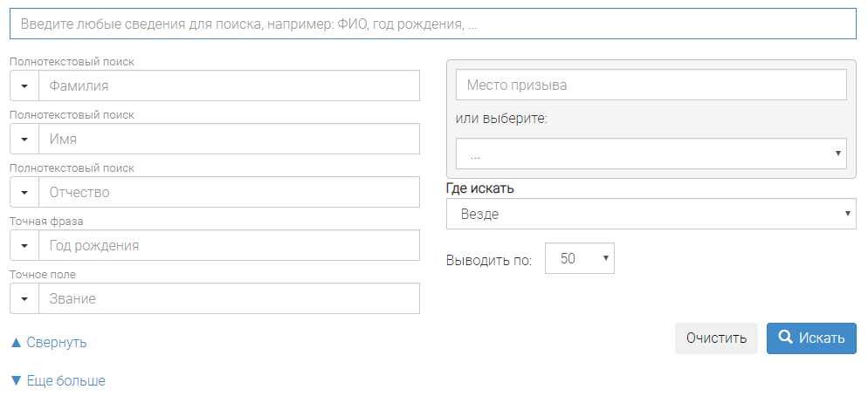Open search mode dropdown beside Фамилия field
868x403 pixels.
point(24,85)
